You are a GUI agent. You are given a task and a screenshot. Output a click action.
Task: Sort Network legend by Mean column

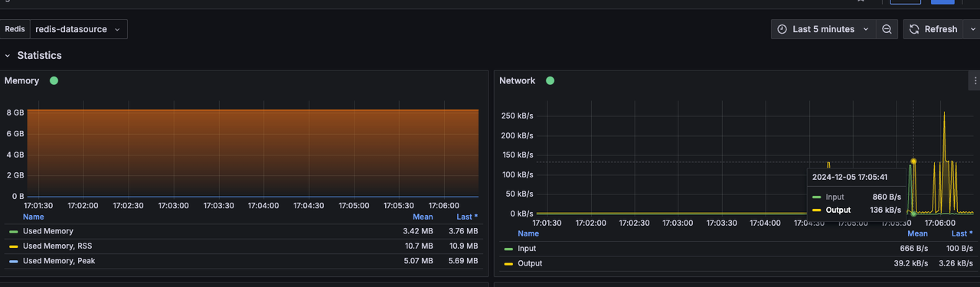point(917,233)
